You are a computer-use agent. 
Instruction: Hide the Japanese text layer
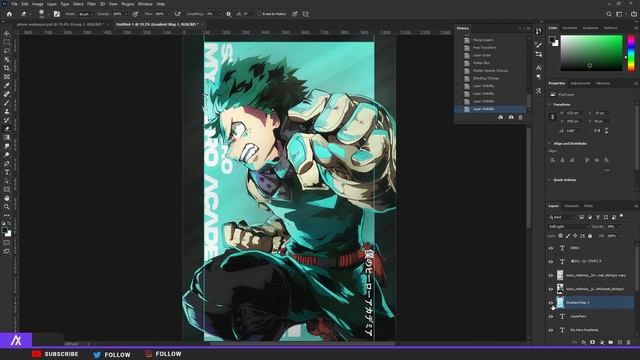click(551, 261)
